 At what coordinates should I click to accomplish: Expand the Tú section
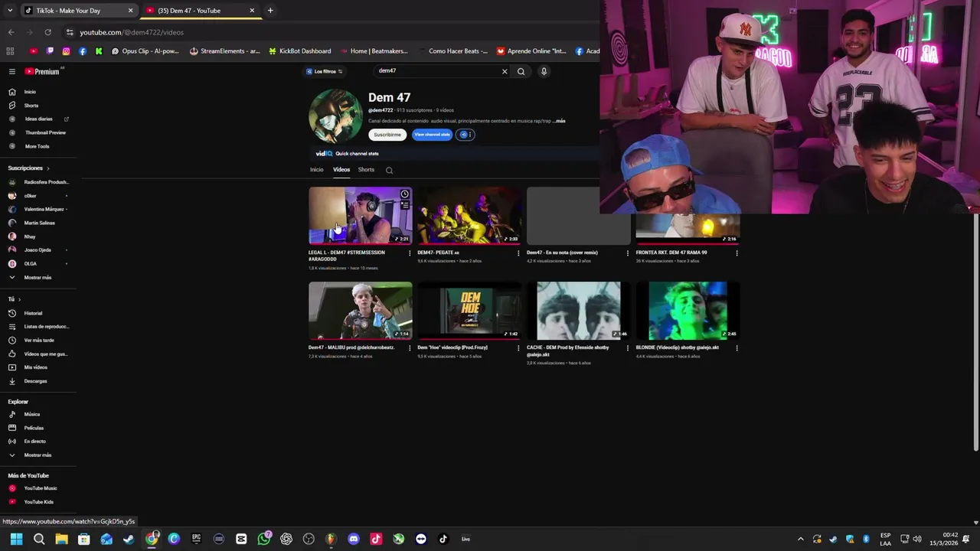14,299
